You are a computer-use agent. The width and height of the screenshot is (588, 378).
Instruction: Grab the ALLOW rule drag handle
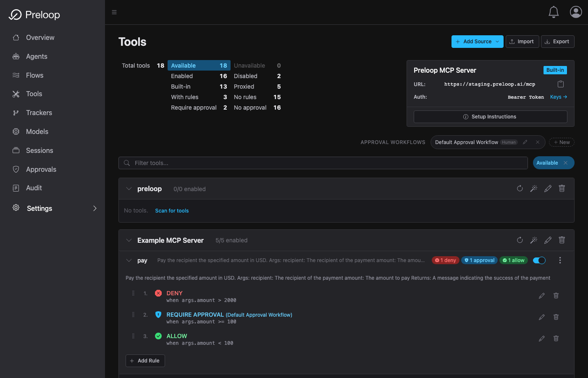point(133,336)
